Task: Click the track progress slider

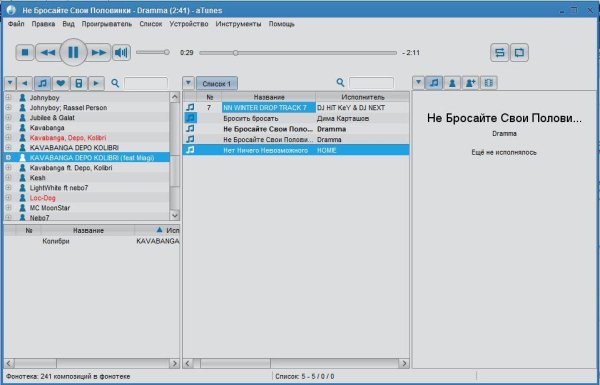Action: [298, 53]
